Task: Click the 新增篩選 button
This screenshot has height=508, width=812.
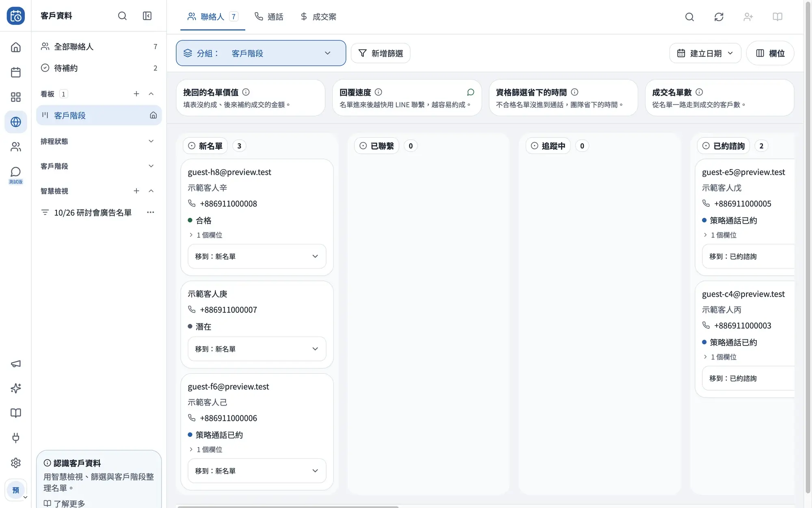Action: pos(380,53)
